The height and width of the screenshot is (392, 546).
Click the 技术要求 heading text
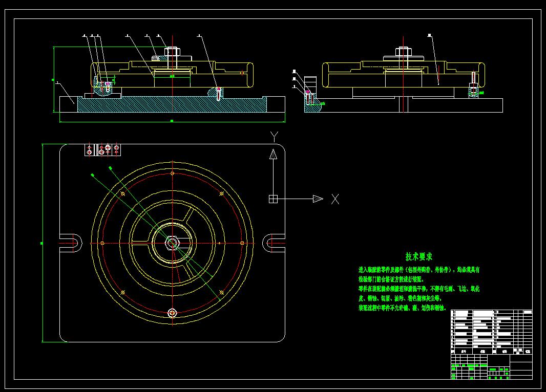[x=419, y=257]
